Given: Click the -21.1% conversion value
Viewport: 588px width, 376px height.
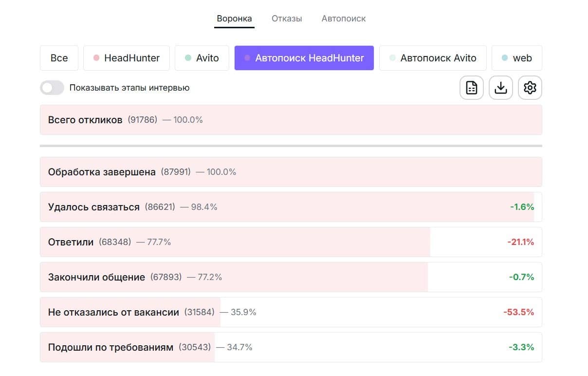Looking at the screenshot, I should click(x=520, y=242).
